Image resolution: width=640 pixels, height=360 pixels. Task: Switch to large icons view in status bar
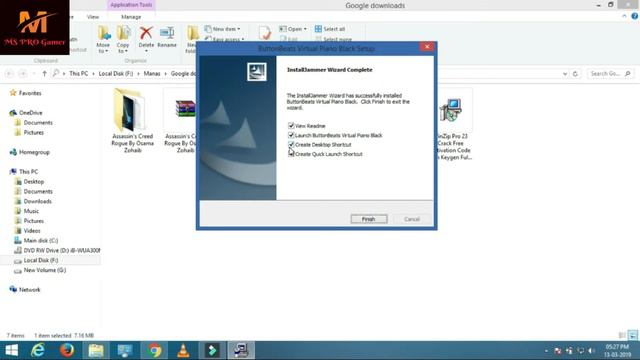coord(633,335)
